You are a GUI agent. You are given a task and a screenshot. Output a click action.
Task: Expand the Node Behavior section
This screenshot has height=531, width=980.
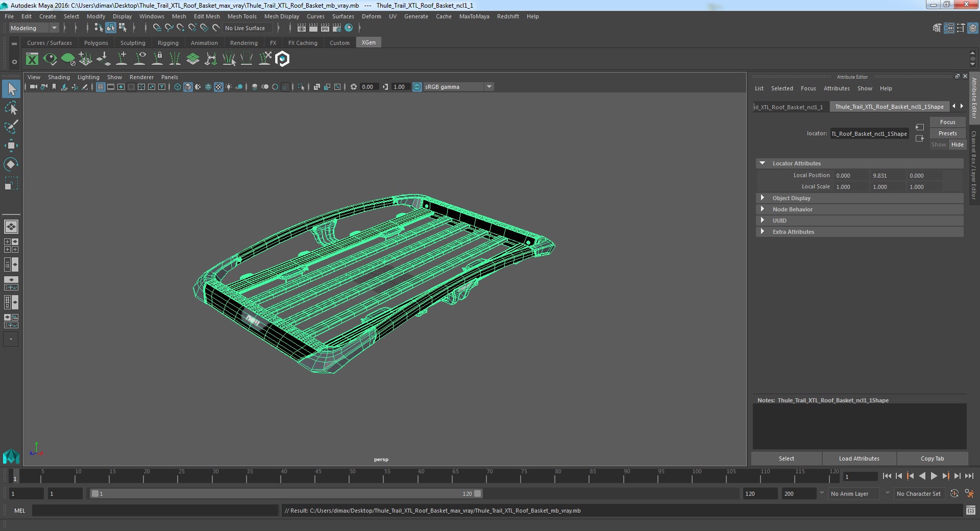762,209
